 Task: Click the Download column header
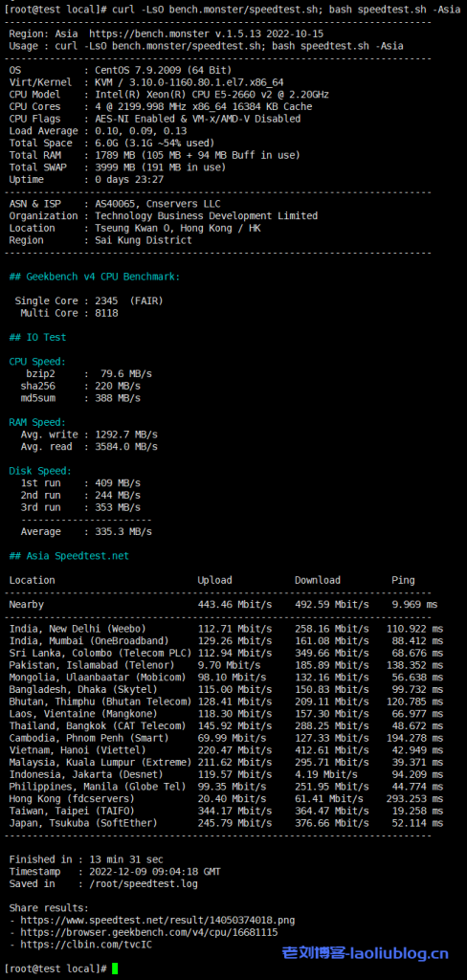318,580
